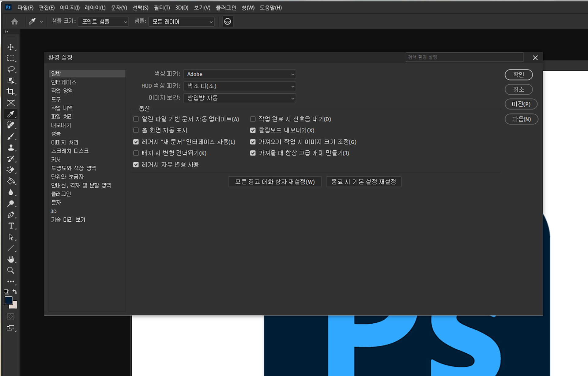Select the Dodge tool
This screenshot has width=588, height=376.
[11, 204]
